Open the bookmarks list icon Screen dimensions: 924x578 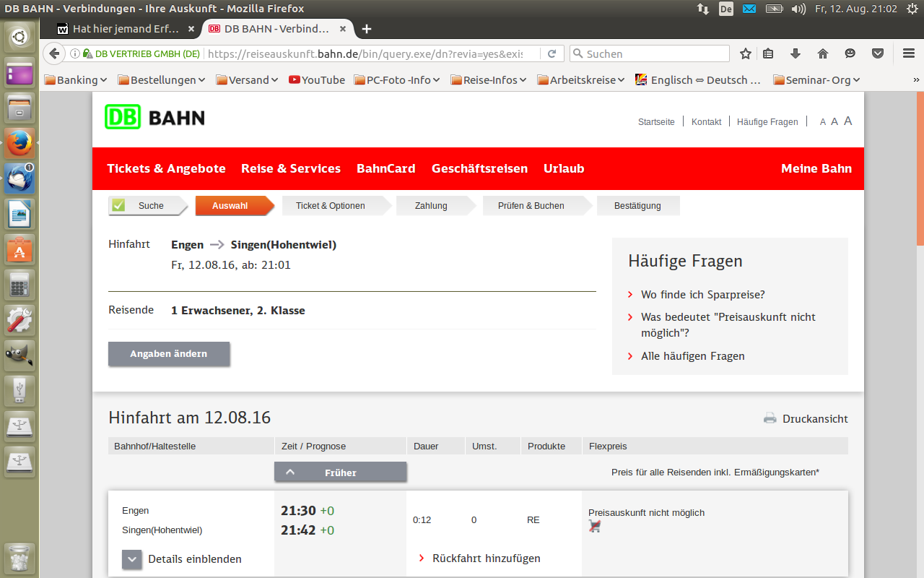point(768,53)
